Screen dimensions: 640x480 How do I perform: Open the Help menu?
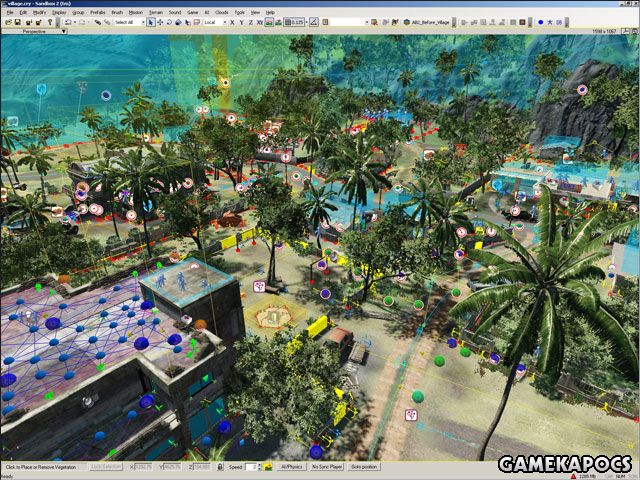tap(270, 12)
